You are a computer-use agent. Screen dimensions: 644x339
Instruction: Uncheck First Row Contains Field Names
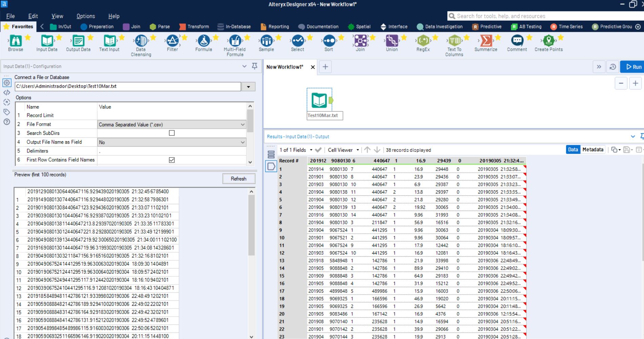coord(172,160)
